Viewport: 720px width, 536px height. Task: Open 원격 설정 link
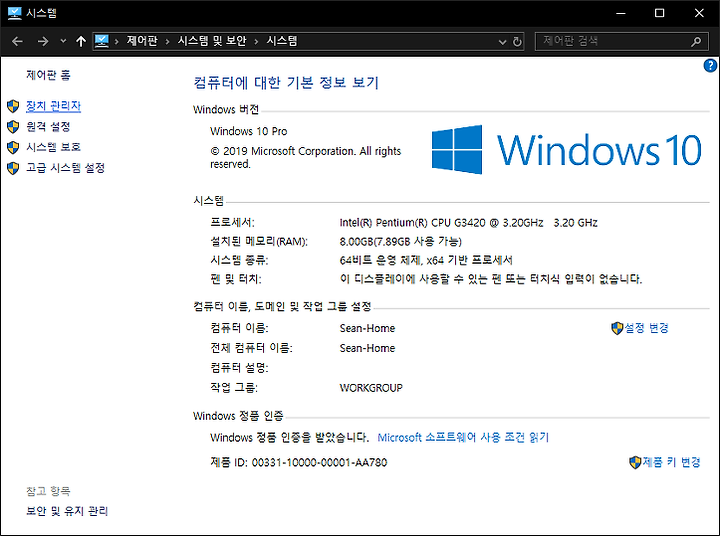point(48,126)
